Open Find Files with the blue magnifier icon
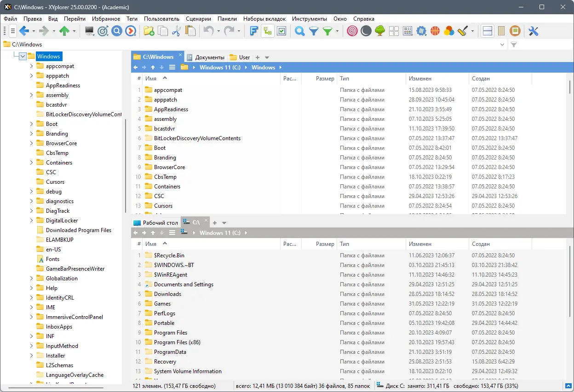The image size is (574, 392). coord(299,31)
